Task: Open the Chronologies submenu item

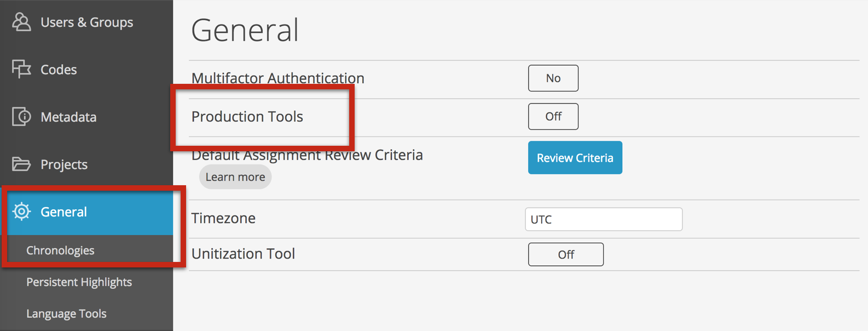Action: (60, 250)
